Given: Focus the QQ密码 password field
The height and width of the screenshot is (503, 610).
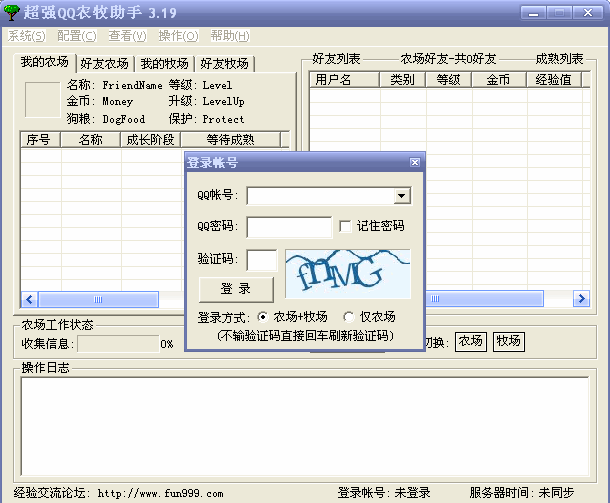Looking at the screenshot, I should [289, 227].
